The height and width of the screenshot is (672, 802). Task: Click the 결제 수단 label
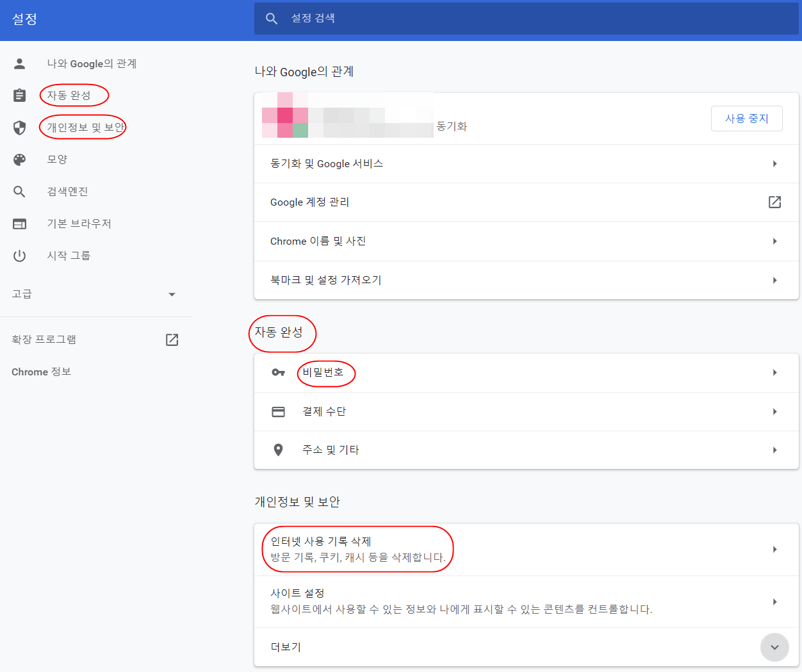click(x=324, y=411)
